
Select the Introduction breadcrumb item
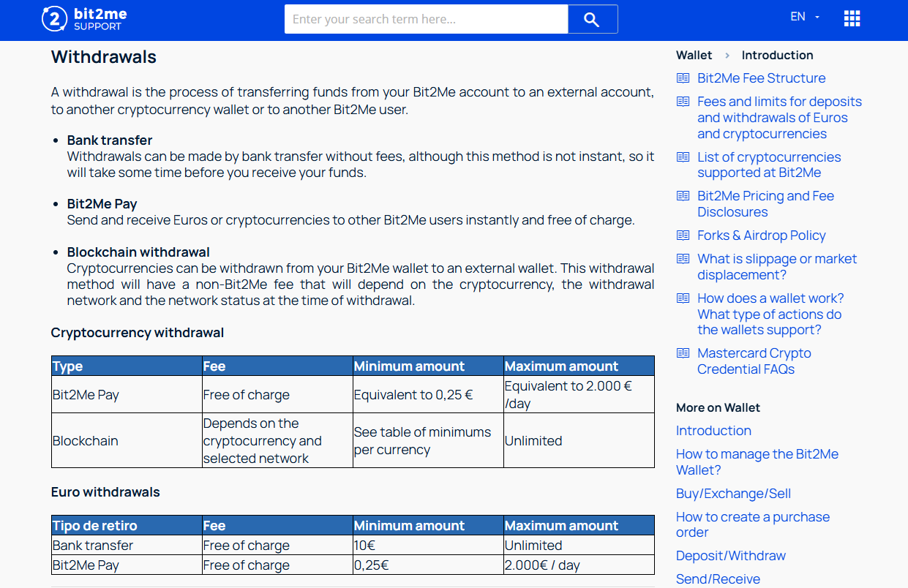pos(777,56)
